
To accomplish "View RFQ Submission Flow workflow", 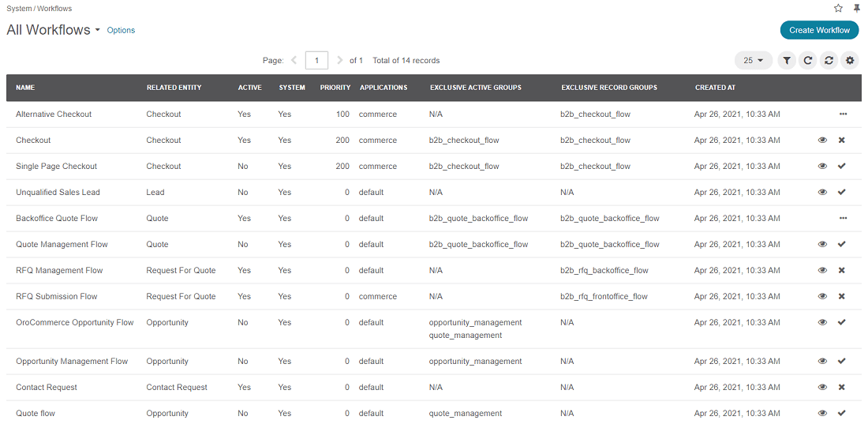I will pos(822,297).
